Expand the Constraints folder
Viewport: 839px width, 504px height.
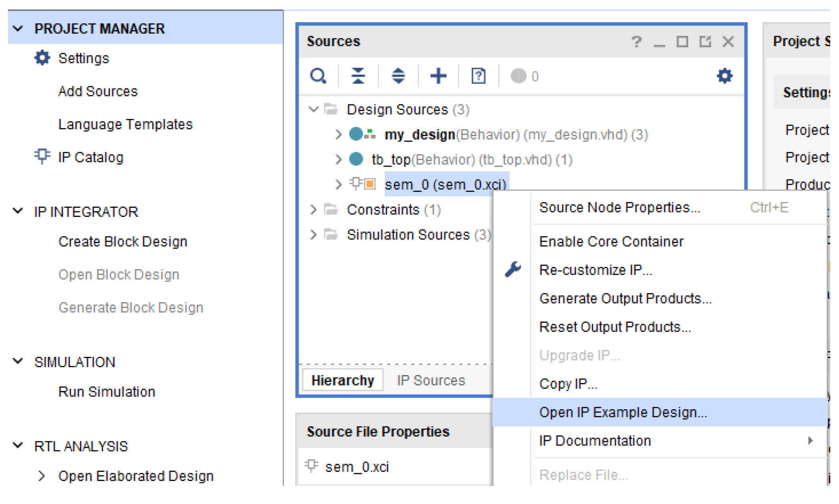[313, 209]
